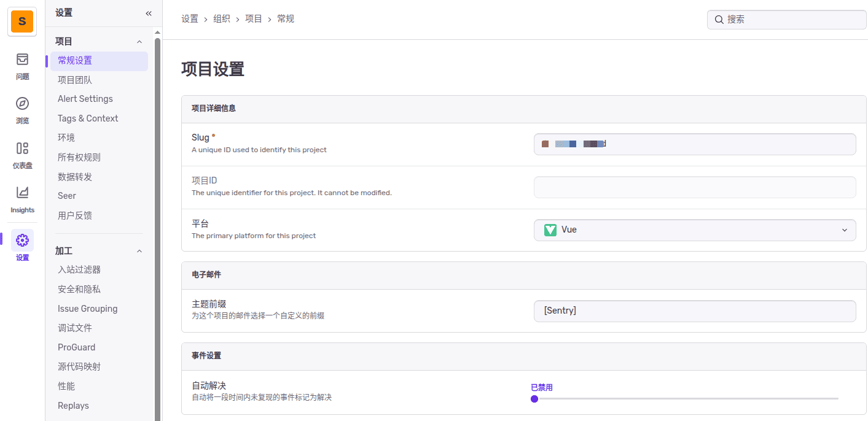Click the 设置 gear icon in sidebar
Screen dimensions: 868x421
coord(22,240)
